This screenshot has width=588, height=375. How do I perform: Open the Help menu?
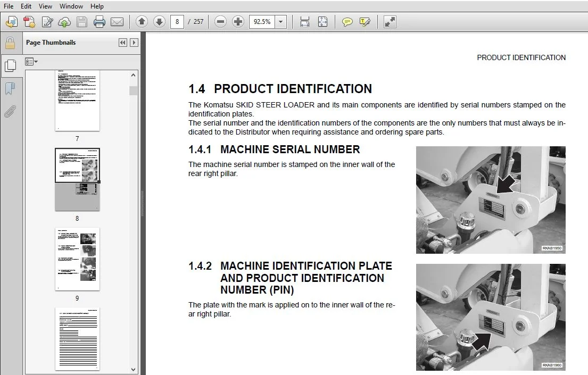pyautogui.click(x=97, y=6)
